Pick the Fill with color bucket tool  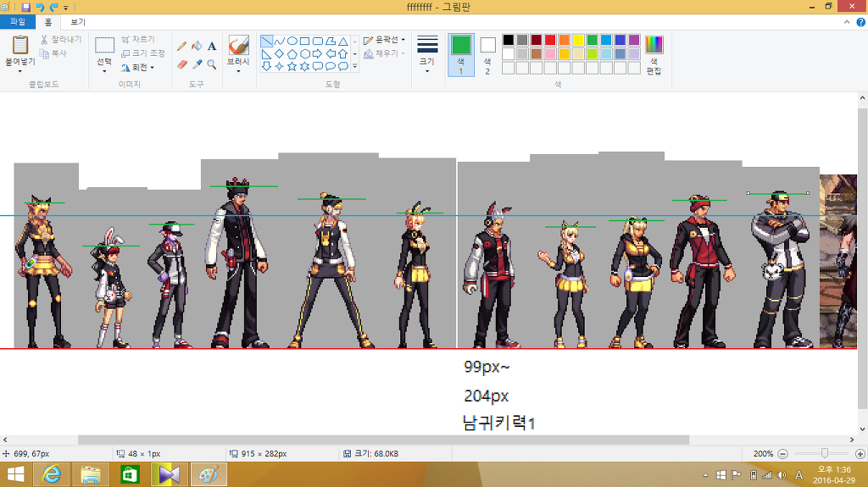click(x=196, y=47)
